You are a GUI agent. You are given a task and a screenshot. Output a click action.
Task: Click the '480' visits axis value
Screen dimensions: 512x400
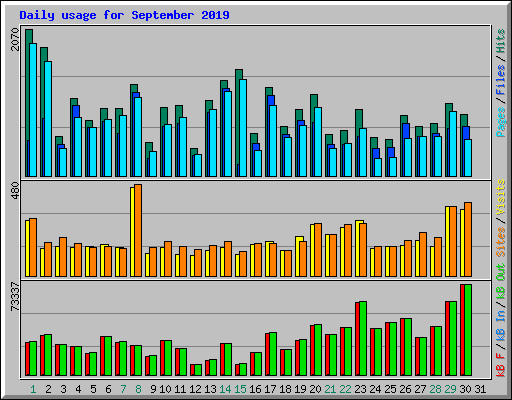tap(15, 191)
